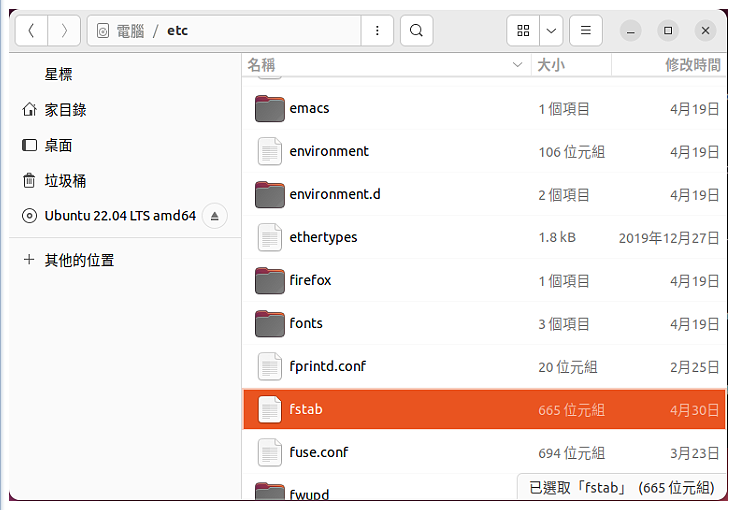Expand the view options dropdown arrow

[x=551, y=31]
